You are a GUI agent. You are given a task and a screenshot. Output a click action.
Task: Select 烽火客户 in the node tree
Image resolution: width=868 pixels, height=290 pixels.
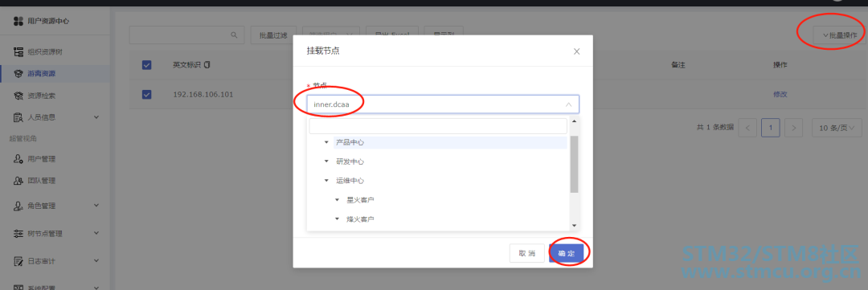(360, 219)
